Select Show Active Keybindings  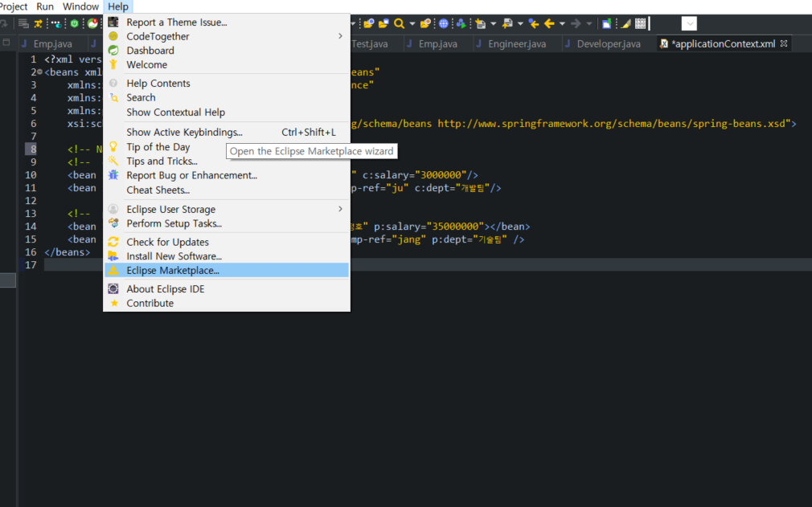[x=226, y=132]
